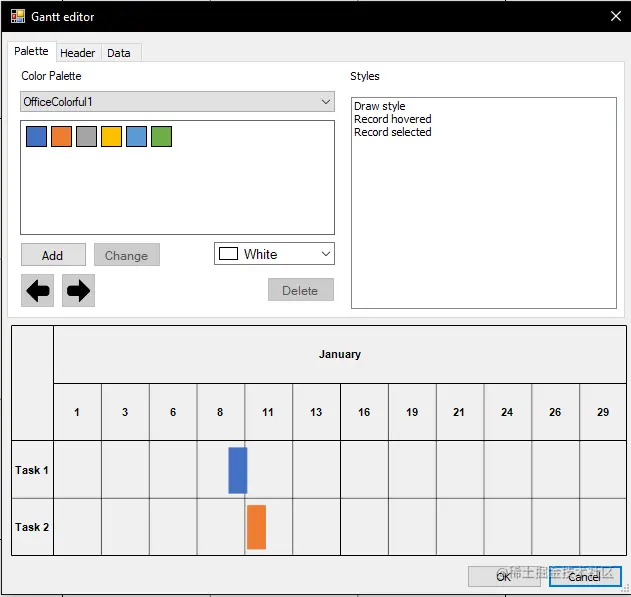Click day 3 column header

pos(125,412)
